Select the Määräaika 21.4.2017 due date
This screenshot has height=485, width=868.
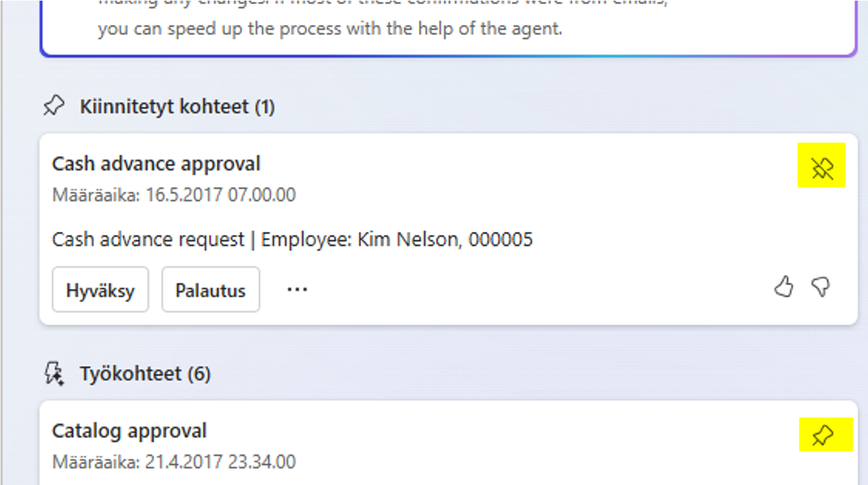[x=173, y=462]
